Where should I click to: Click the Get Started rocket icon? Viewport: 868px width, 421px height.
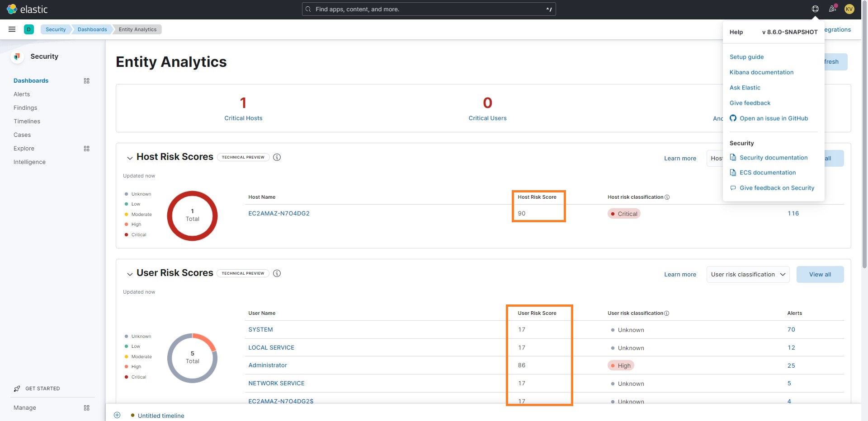click(x=16, y=388)
